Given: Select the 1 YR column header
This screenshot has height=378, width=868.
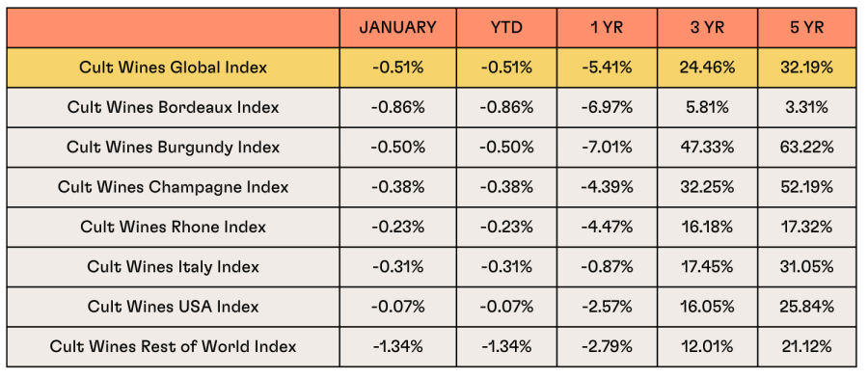Looking at the screenshot, I should tap(607, 28).
